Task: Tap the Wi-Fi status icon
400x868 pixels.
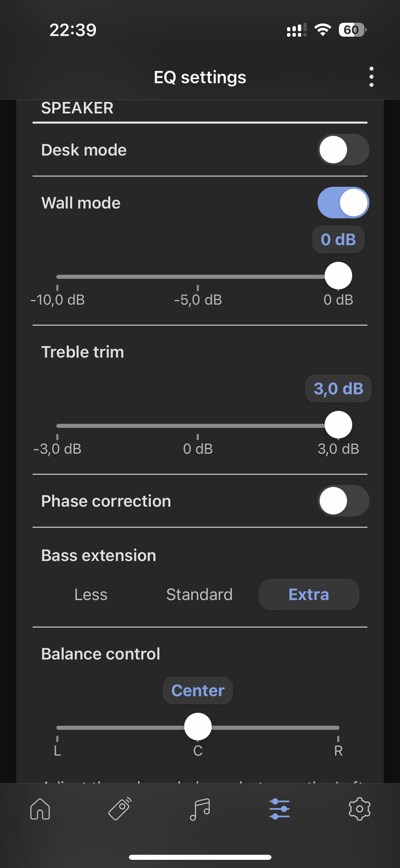Action: (323, 30)
